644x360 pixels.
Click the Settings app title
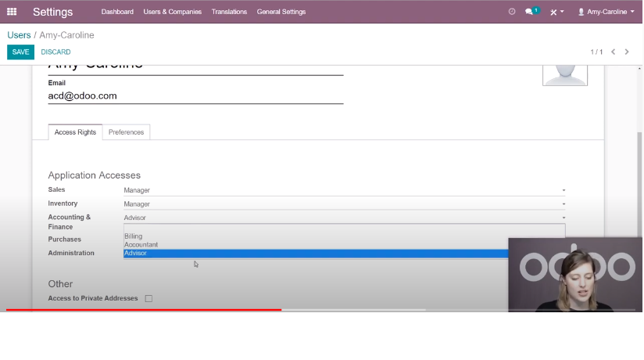(52, 12)
